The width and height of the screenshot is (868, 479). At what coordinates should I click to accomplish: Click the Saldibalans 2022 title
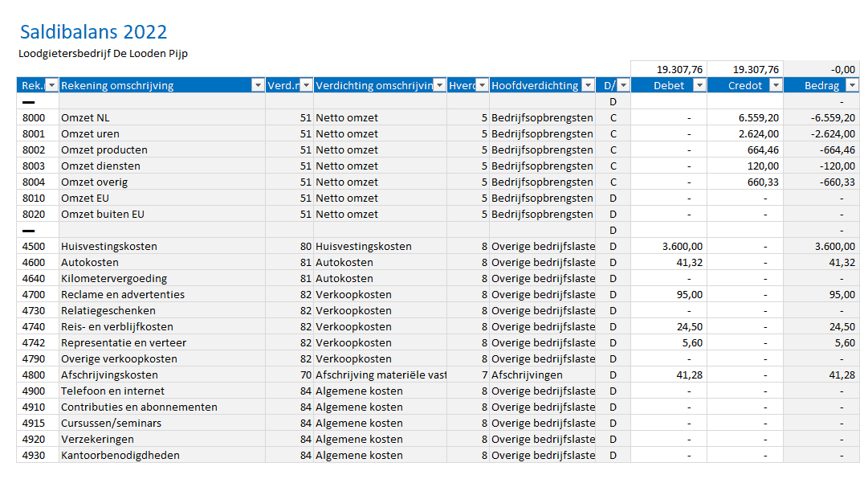pos(93,32)
